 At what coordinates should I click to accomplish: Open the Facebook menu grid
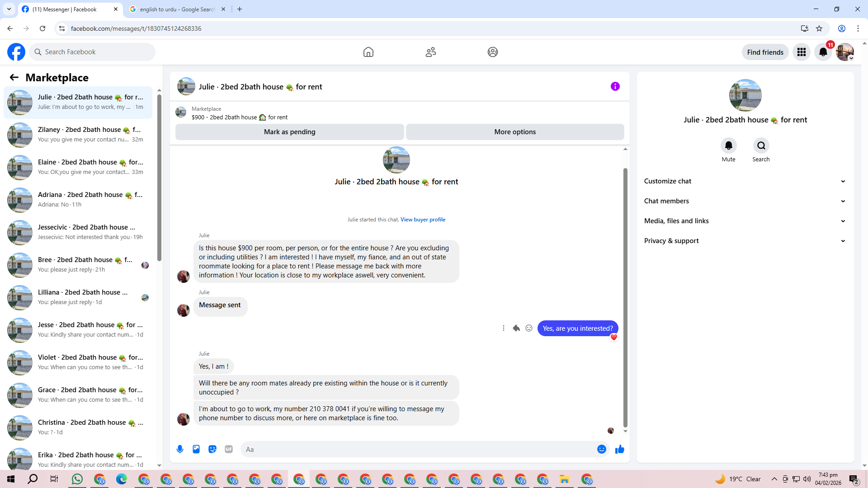coord(802,52)
